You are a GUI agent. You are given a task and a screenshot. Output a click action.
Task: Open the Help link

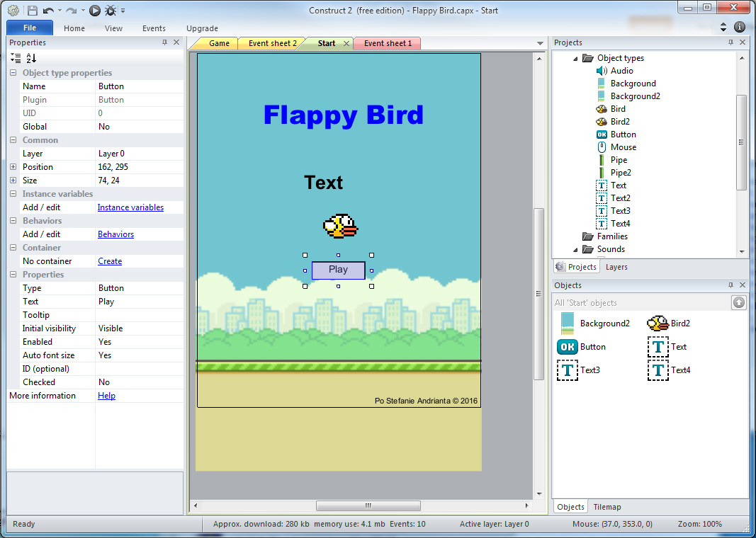(106, 396)
